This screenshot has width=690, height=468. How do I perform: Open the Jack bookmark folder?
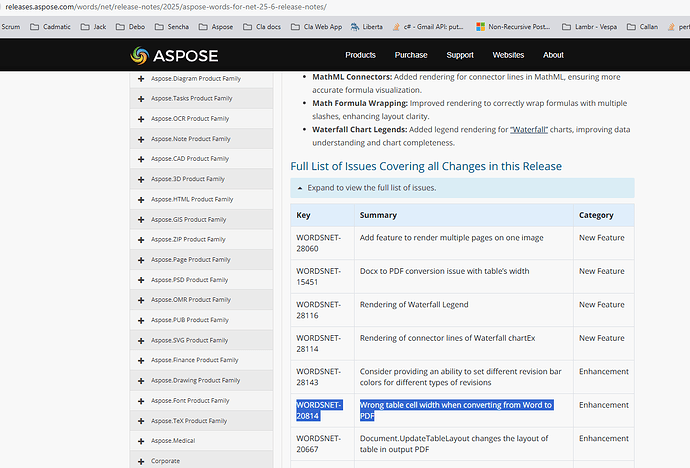click(x=93, y=27)
